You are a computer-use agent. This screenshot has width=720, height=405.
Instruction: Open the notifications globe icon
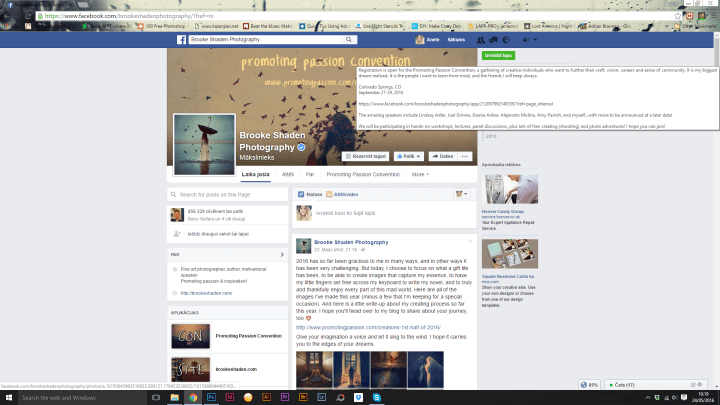(x=509, y=40)
